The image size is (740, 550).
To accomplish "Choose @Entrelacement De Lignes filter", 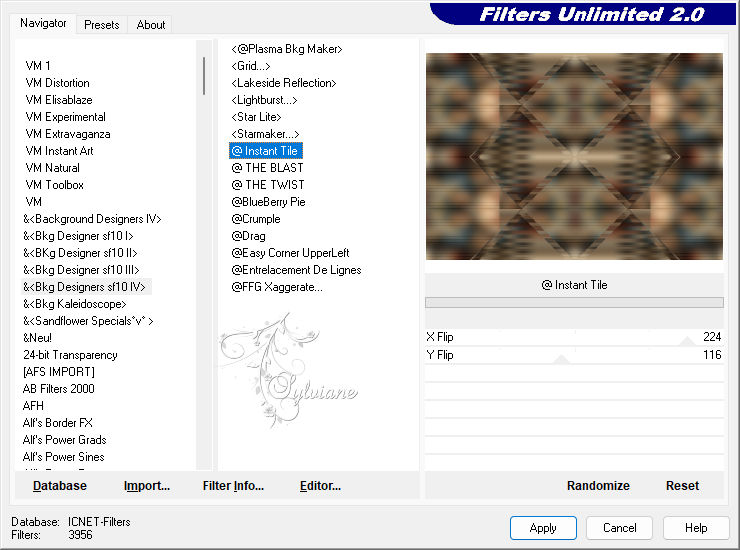I will (x=296, y=270).
